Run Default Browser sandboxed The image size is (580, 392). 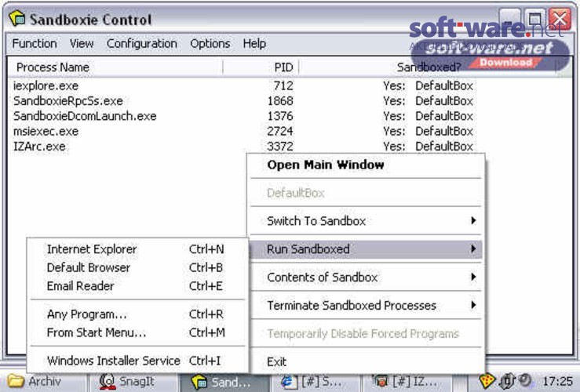pos(137,267)
